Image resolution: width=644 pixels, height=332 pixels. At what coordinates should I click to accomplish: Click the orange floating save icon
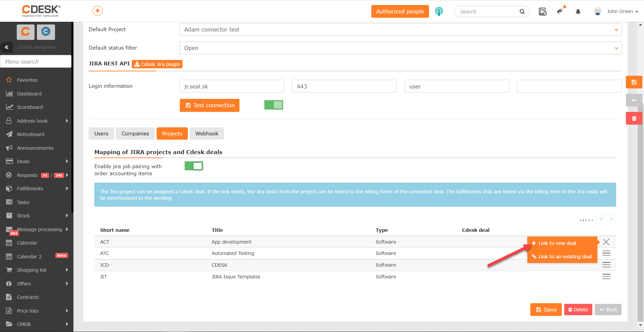(x=634, y=82)
